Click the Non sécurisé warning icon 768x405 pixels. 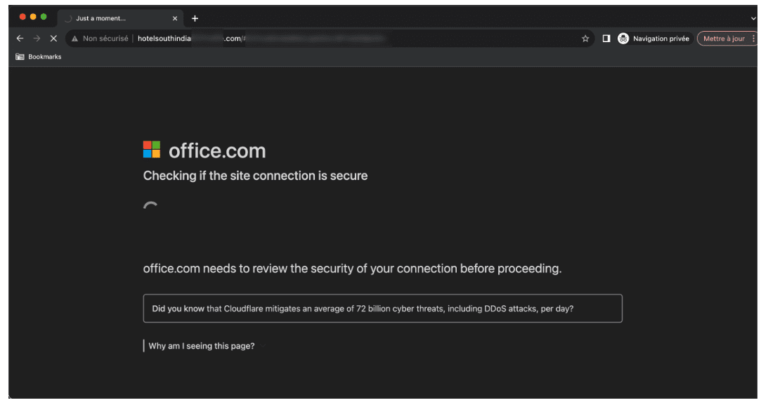(x=74, y=39)
